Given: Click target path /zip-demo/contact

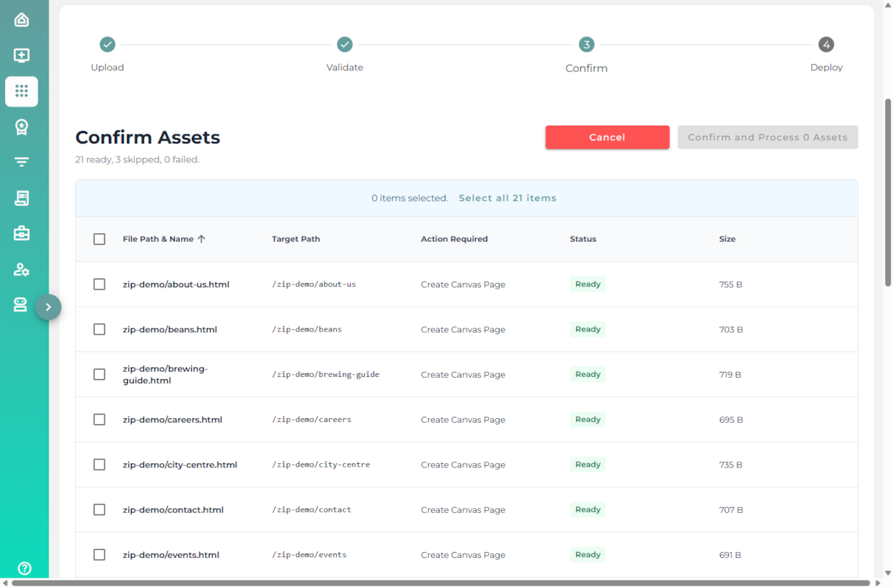Looking at the screenshot, I should click(312, 510).
